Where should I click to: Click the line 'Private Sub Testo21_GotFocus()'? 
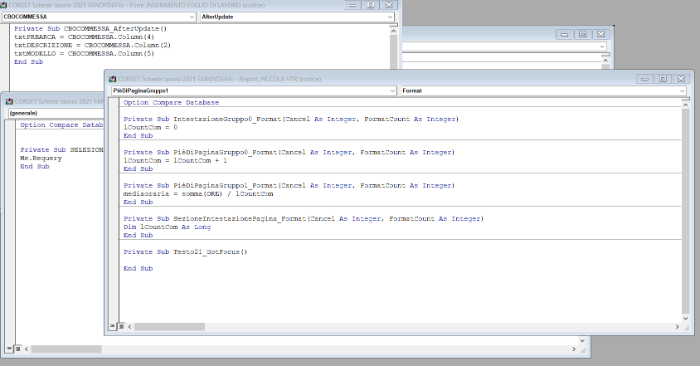(185, 252)
